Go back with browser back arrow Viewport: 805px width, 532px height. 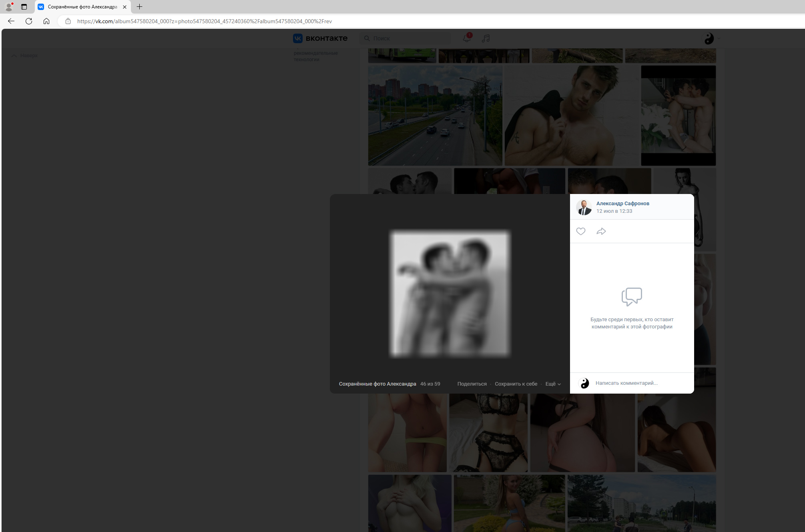pos(11,21)
